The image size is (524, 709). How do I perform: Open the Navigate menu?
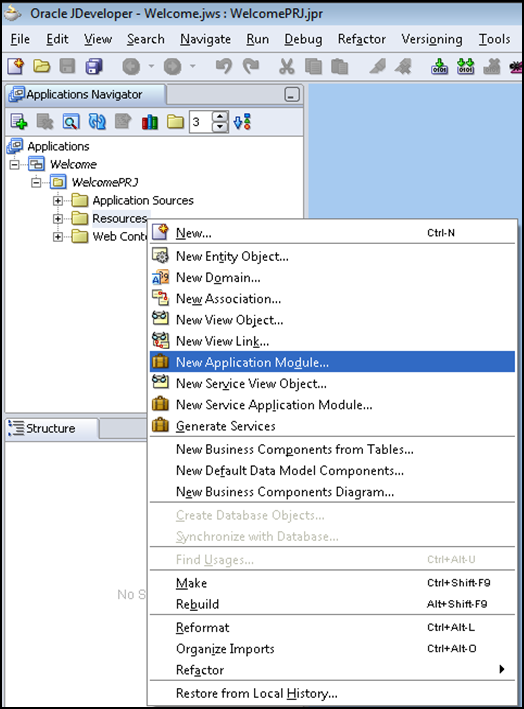205,39
